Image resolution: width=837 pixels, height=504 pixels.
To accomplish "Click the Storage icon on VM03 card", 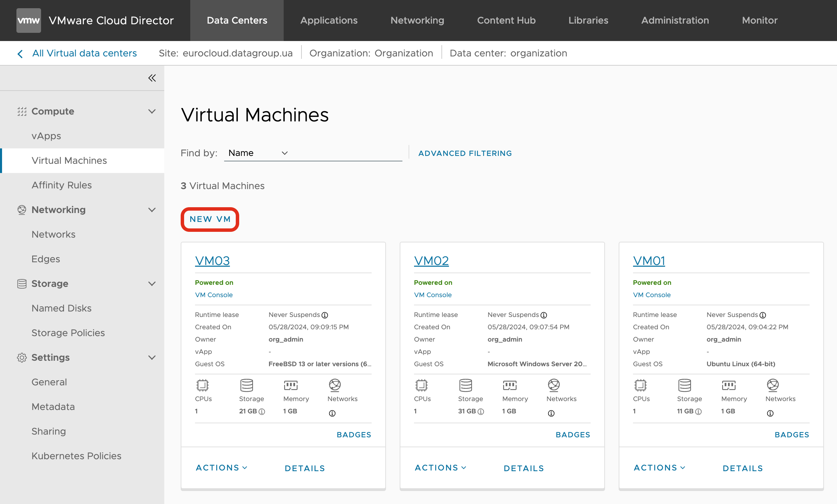I will 246,385.
